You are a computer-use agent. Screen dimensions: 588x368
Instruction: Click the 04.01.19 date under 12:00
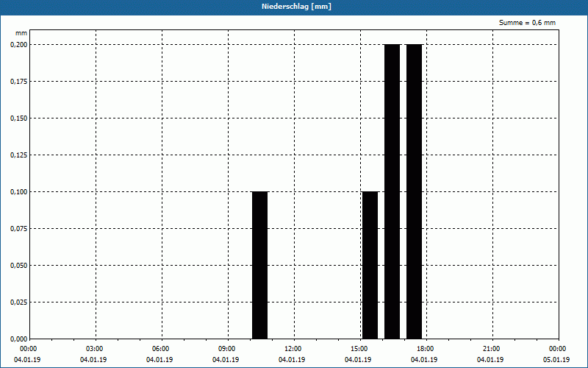click(x=292, y=360)
